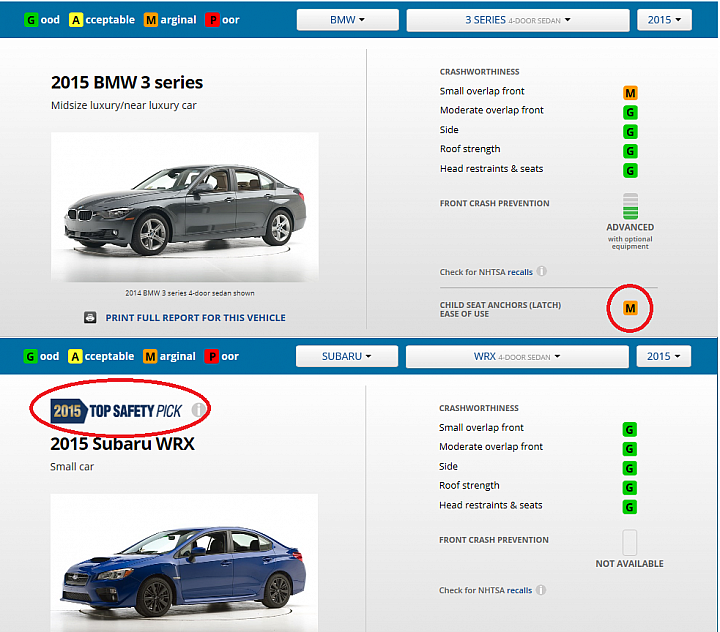Screen dimensions: 720x632
Task: Click the 2015 Top Safety Pick badge
Action: pos(117,411)
